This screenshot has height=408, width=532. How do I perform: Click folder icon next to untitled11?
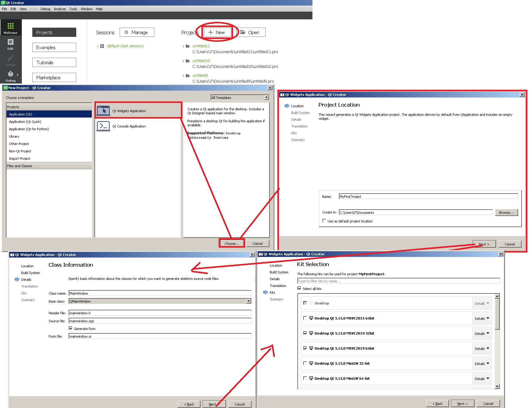188,46
